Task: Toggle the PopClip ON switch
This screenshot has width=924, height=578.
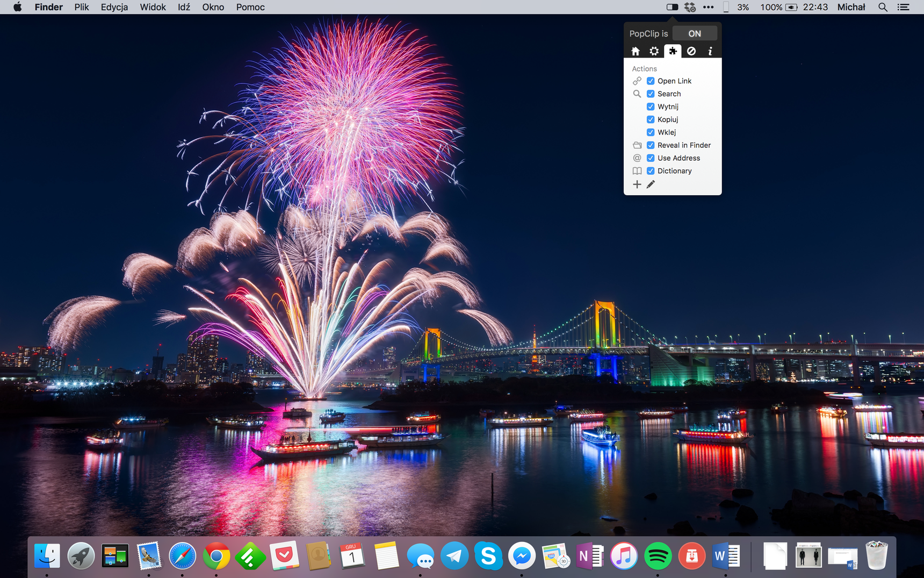Action: [695, 33]
